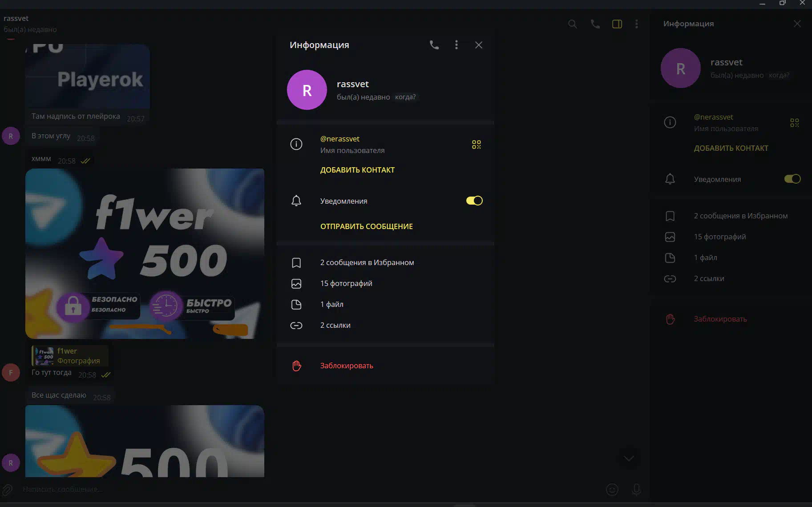Toggle notifications in the right sidebar
The height and width of the screenshot is (507, 812).
coord(792,179)
